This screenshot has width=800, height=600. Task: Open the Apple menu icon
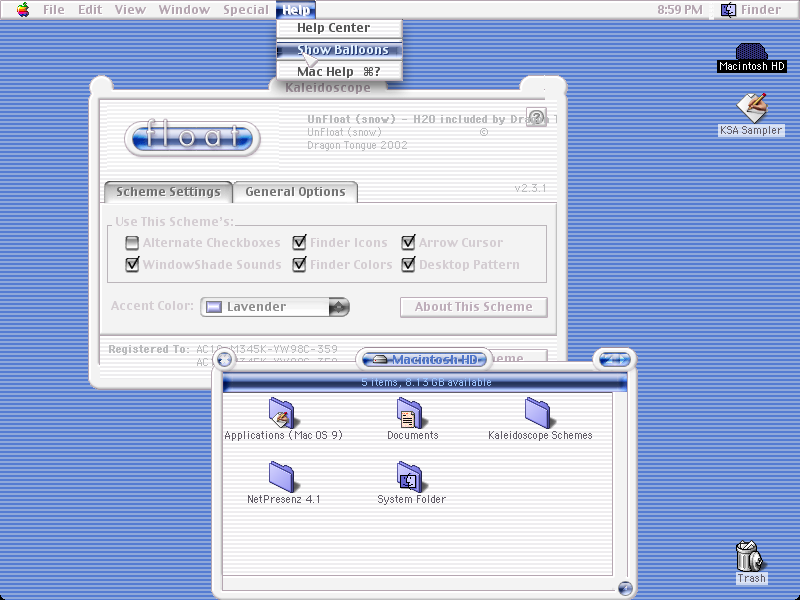click(23, 10)
